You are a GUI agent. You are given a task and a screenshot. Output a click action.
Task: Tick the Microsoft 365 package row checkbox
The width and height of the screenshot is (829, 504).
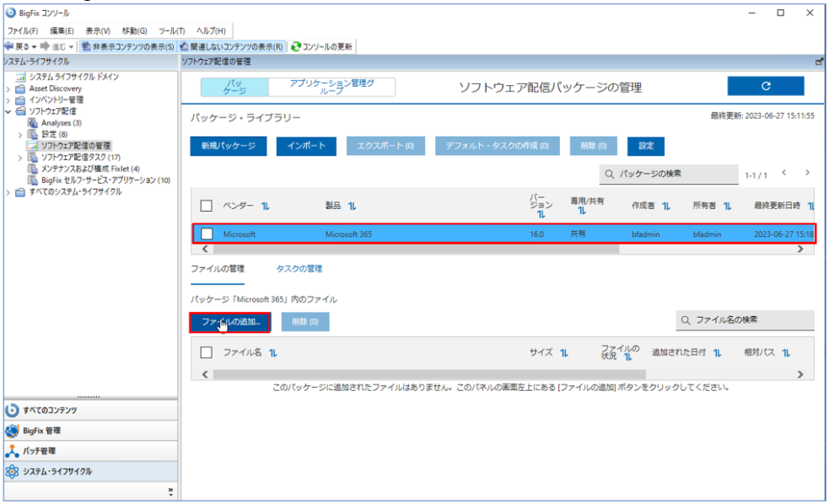click(207, 233)
